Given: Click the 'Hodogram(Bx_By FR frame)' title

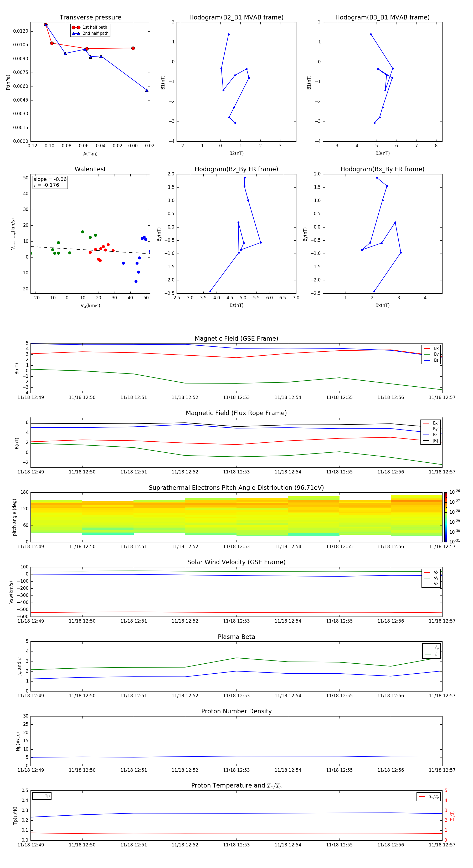Looking at the screenshot, I should pos(382,169).
